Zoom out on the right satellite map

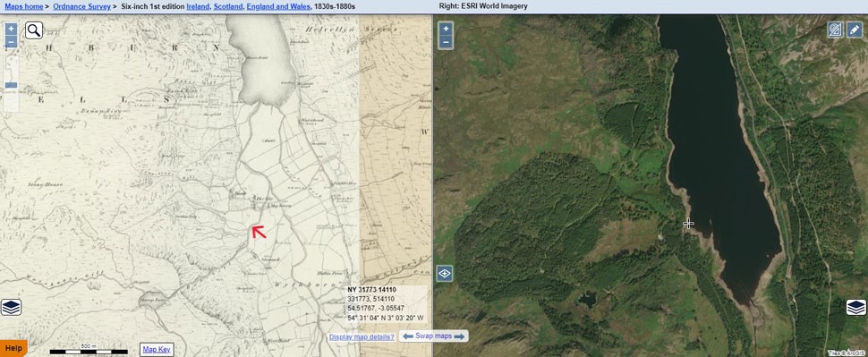pyautogui.click(x=446, y=42)
